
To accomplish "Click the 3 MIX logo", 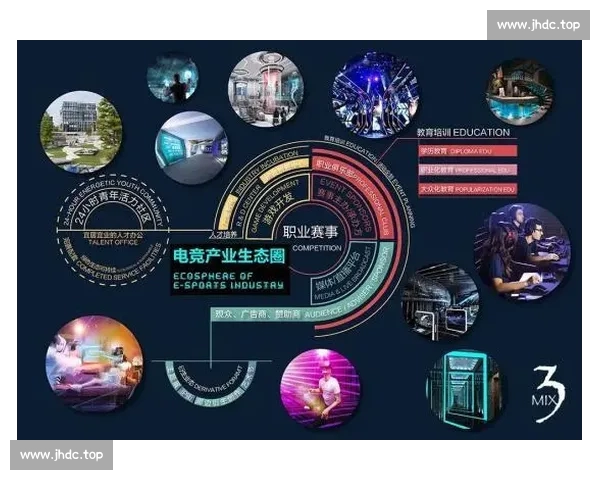I will 548,394.
